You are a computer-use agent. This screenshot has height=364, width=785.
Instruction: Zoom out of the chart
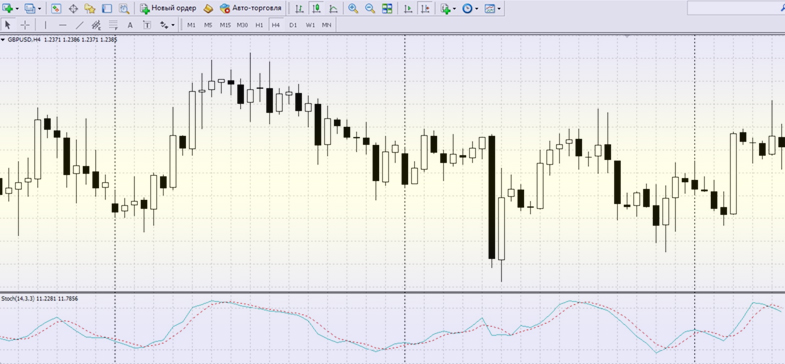coord(370,9)
